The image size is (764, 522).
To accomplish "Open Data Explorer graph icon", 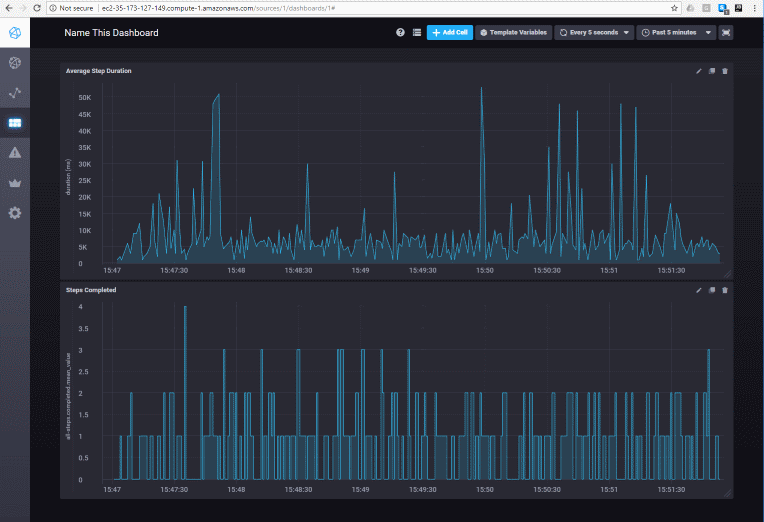I will (x=15, y=93).
